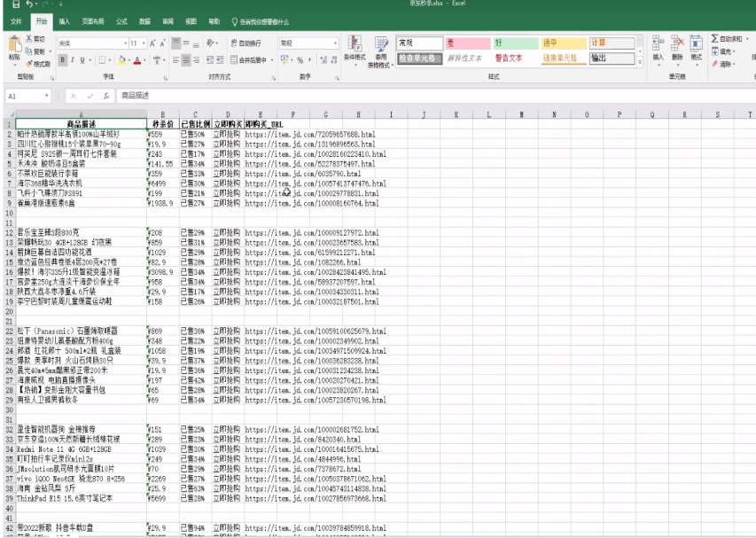Click the Clear (清除) eraser icon
The image size is (756, 538).
coord(715,64)
